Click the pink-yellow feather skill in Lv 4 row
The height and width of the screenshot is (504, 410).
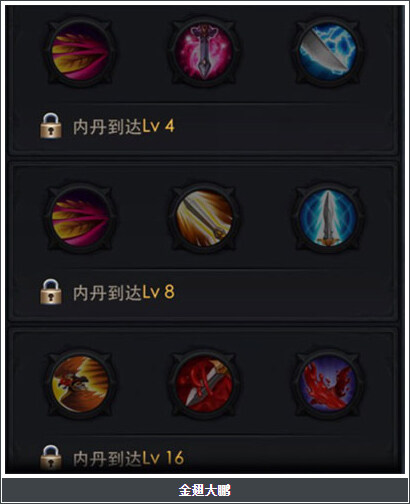[80, 51]
